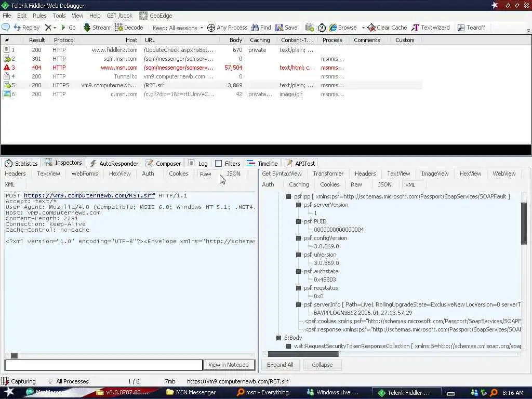Image resolution: width=532 pixels, height=399 pixels.
Task: Click the response XML horizontal scrollbar thumb
Action: coord(303,354)
